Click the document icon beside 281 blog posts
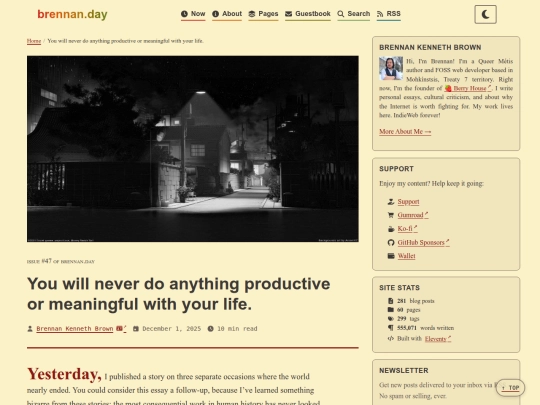This screenshot has height=405, width=540. [x=390, y=301]
